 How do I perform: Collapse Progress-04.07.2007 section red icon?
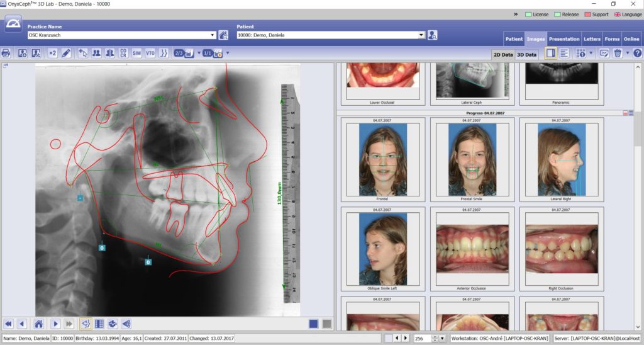(x=626, y=113)
